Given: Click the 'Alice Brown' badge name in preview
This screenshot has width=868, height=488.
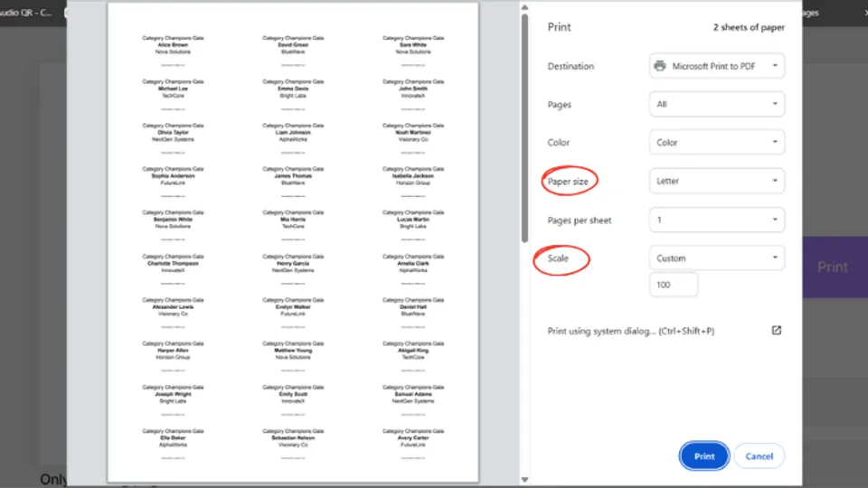Looking at the screenshot, I should click(173, 45).
